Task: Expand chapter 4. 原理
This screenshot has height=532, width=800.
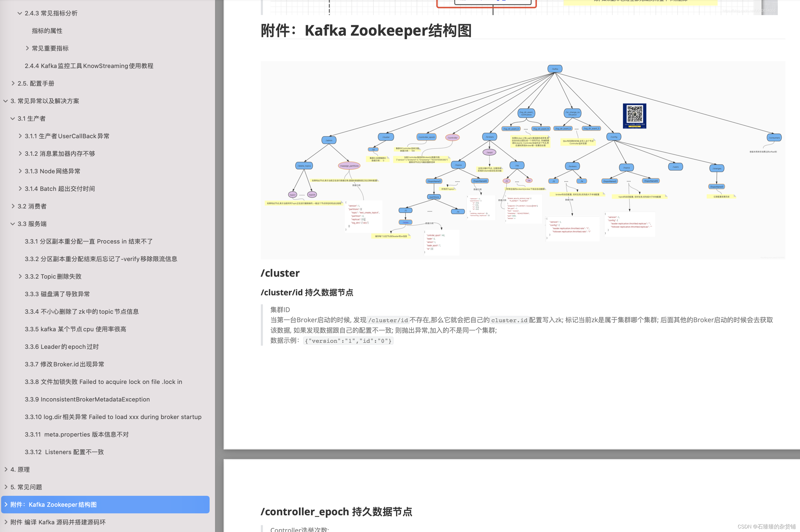Action: [x=6, y=469]
